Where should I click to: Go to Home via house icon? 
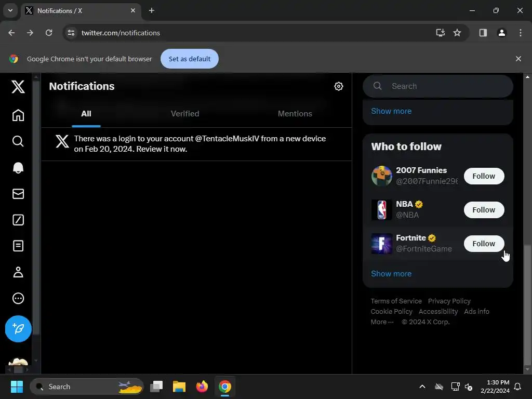(18, 115)
